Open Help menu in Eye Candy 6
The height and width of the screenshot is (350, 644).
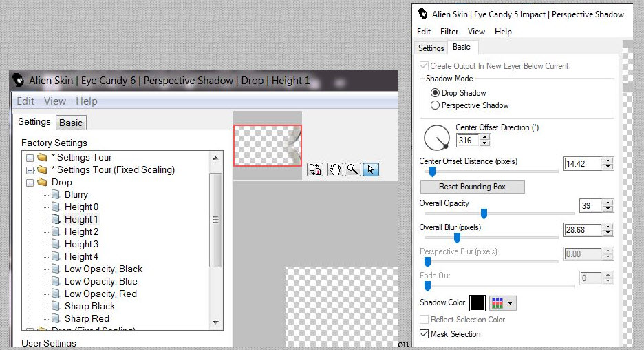87,101
